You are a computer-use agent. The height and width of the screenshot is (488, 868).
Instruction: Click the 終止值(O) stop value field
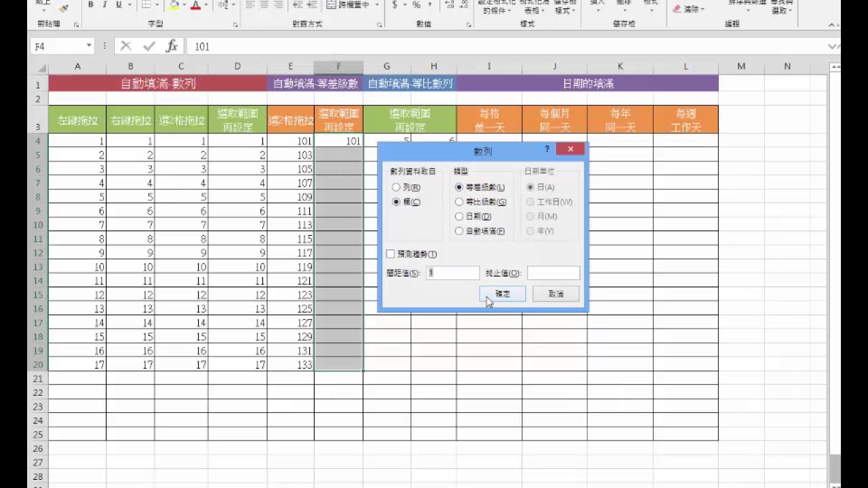click(553, 272)
